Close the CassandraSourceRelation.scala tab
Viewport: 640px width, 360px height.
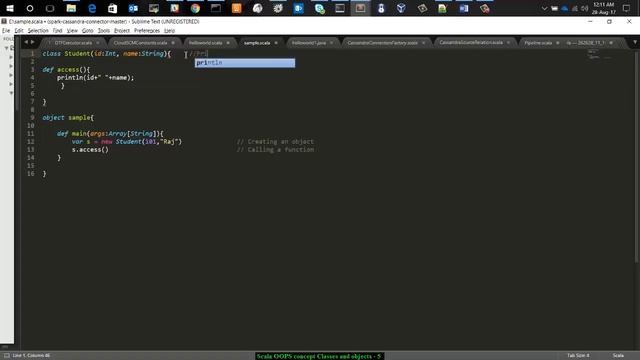(x=508, y=42)
